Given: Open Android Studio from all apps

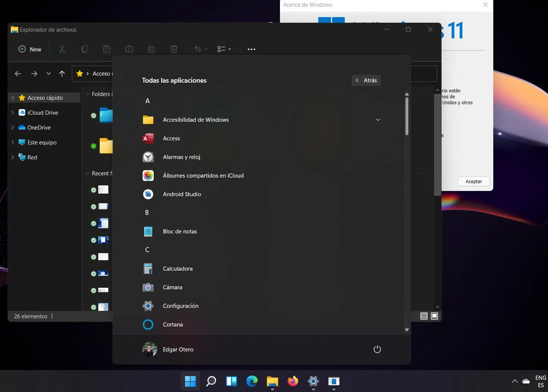Looking at the screenshot, I should coord(182,194).
